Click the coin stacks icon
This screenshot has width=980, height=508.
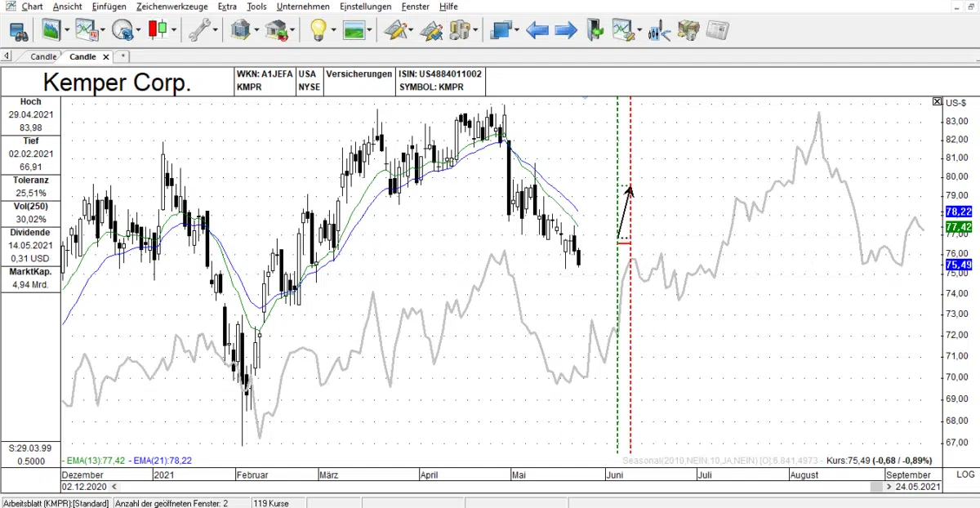coord(460,31)
